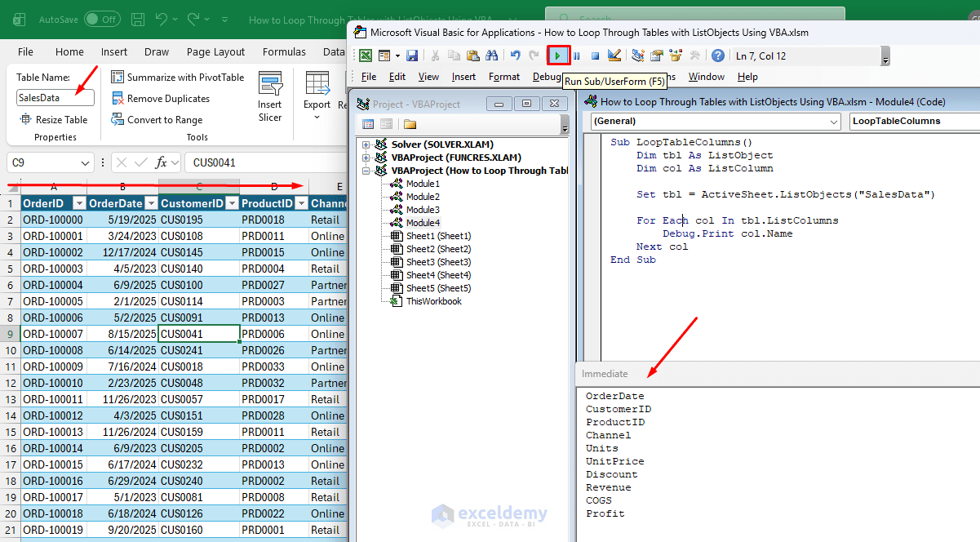Click the VBA toolbar options overflow arrow
This screenshot has height=542, width=980.
click(886, 57)
